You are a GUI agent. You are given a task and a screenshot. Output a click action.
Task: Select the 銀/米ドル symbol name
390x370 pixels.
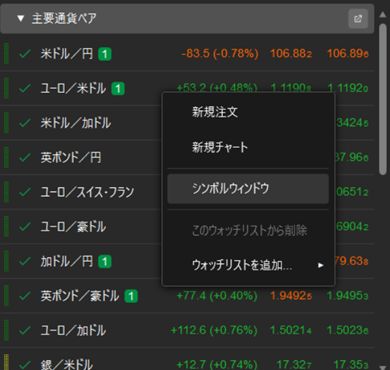pyautogui.click(x=67, y=365)
